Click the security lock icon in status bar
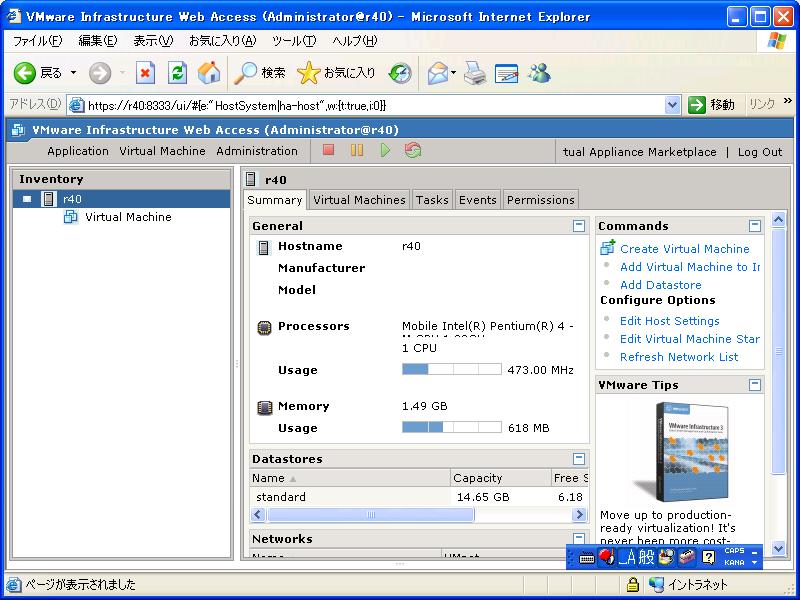 (x=633, y=584)
